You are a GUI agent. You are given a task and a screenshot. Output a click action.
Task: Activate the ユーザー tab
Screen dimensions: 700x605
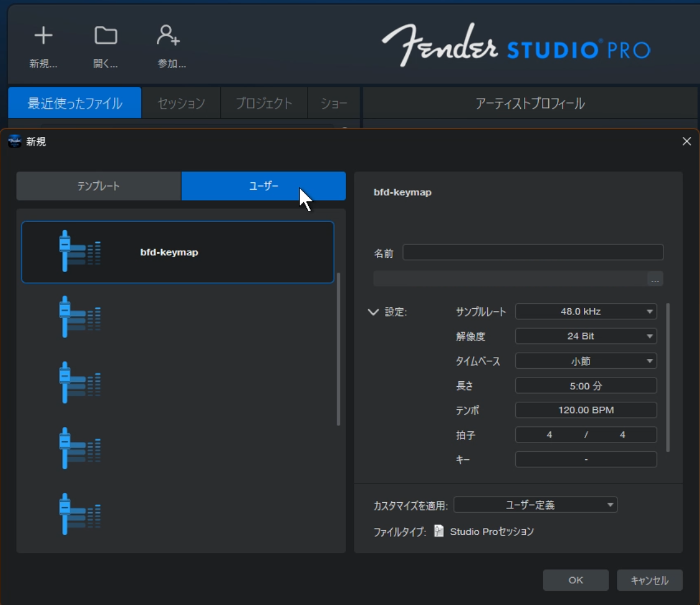pos(263,185)
